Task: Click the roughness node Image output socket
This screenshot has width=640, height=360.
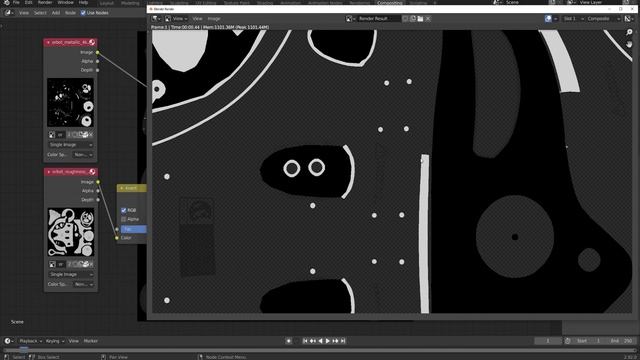Action: [98, 182]
